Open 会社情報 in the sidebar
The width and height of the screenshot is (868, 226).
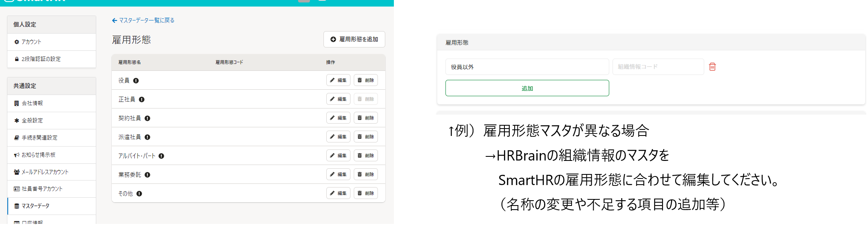coord(52,103)
